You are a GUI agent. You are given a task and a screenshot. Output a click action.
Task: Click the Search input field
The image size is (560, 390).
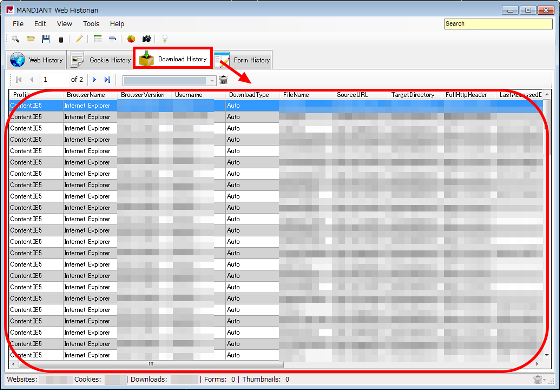(498, 24)
